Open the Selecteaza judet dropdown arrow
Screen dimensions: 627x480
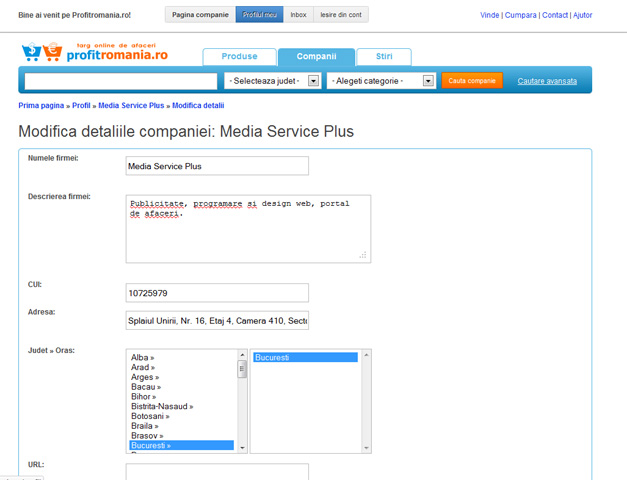click(x=314, y=81)
